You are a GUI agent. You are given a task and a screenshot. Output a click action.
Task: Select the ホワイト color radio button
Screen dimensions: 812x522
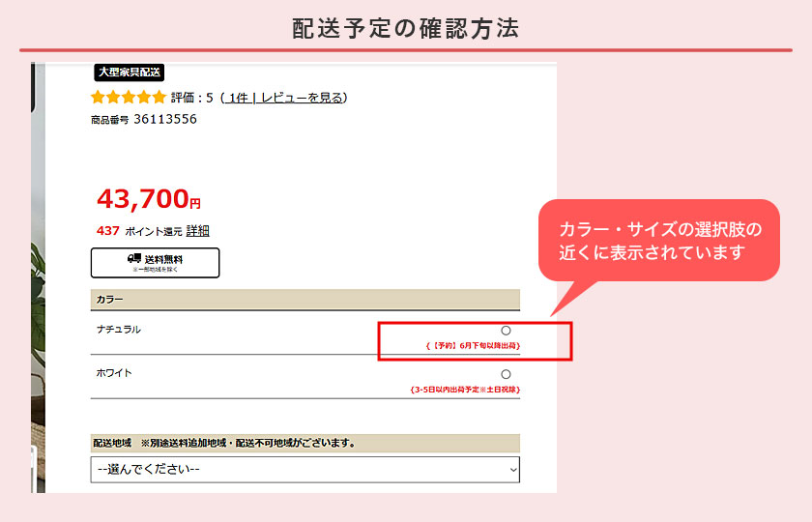pos(506,374)
